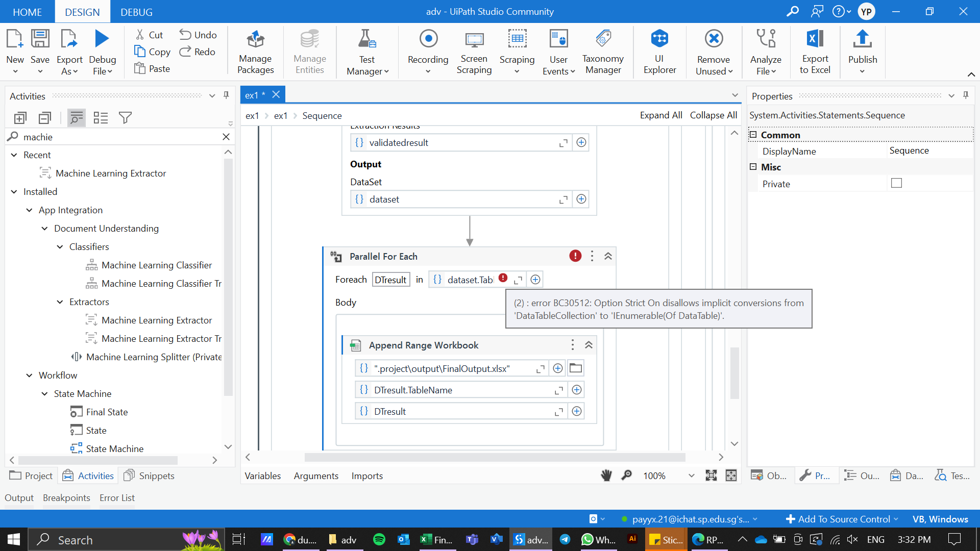
Task: Browse for workbook file folder icon
Action: [x=576, y=368]
